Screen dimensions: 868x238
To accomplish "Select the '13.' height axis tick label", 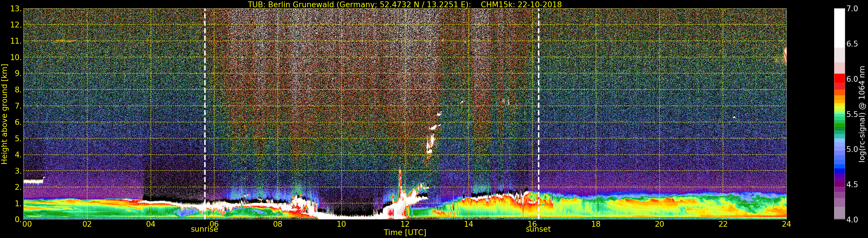I will tap(16, 9).
